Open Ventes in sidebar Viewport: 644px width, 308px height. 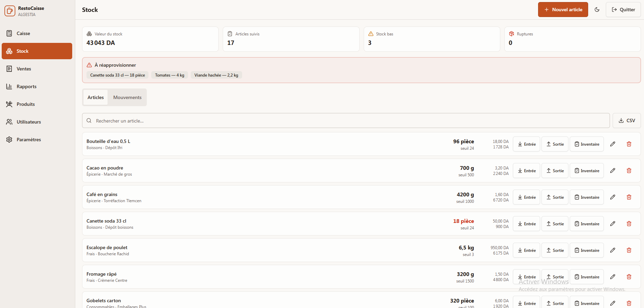tap(37, 69)
